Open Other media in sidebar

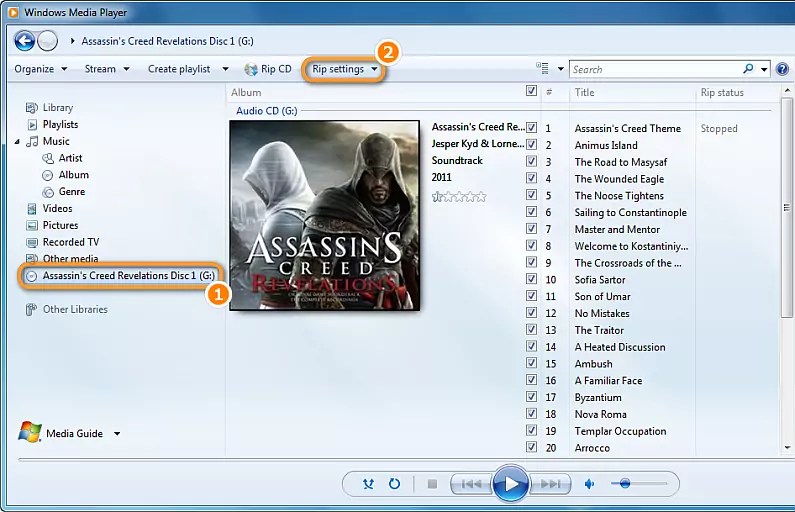point(70,259)
